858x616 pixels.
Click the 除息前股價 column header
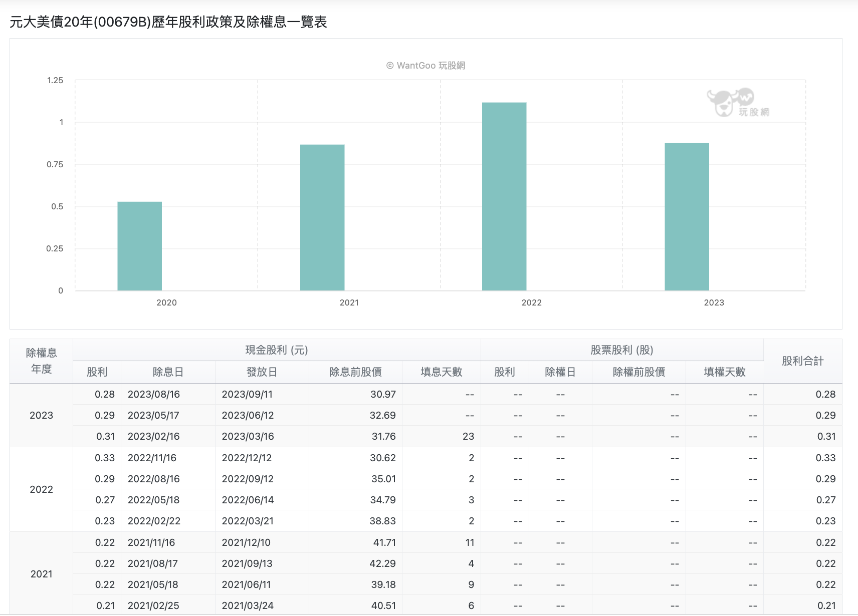coord(355,372)
